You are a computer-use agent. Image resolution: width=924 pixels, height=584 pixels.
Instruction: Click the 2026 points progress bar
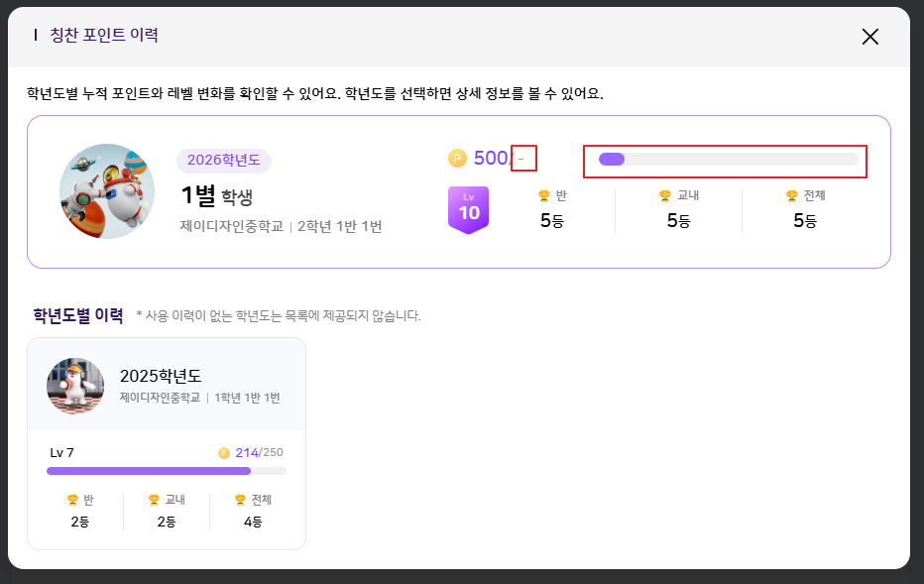click(x=728, y=160)
